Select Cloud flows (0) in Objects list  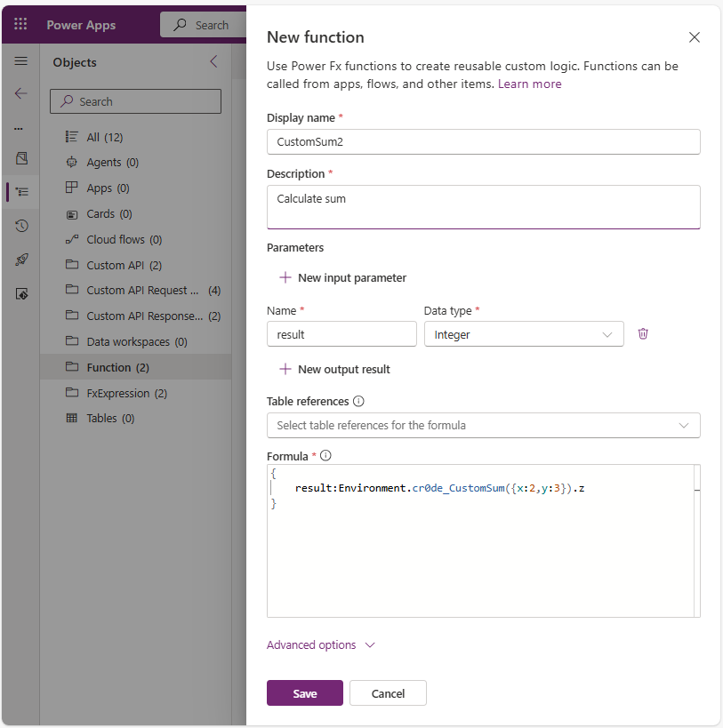[x=124, y=240]
